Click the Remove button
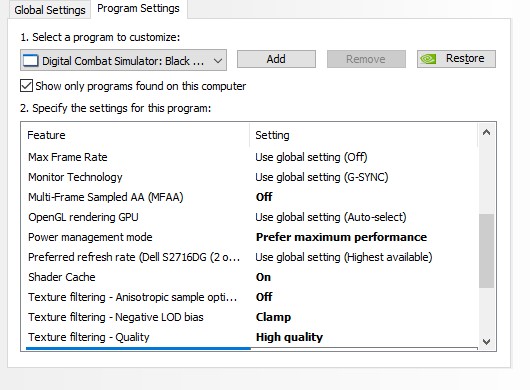 tap(366, 59)
